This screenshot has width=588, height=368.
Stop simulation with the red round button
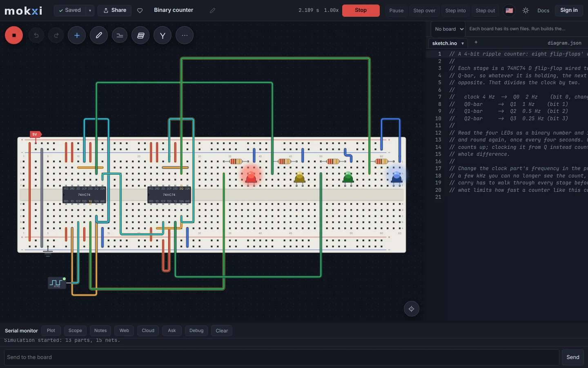click(x=14, y=35)
